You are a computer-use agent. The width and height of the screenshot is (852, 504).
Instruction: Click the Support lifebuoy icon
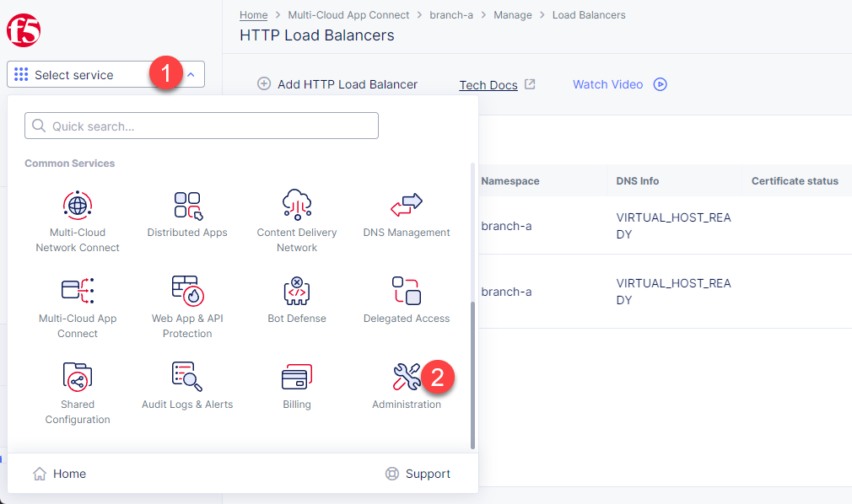pos(392,474)
